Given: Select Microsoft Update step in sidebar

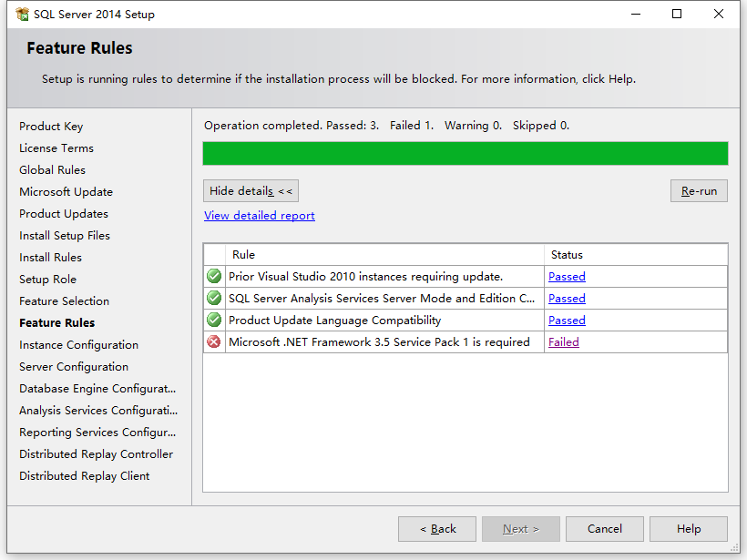Looking at the screenshot, I should 67,192.
